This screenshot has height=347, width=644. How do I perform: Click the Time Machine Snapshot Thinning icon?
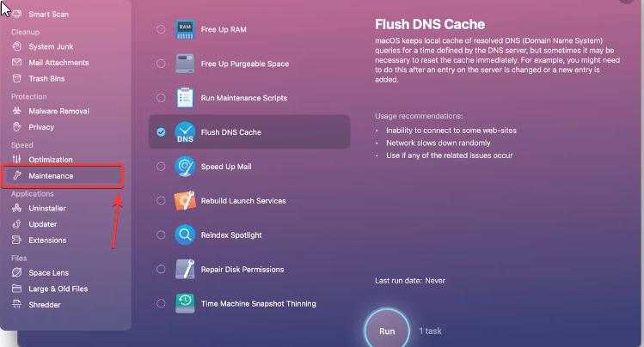(x=186, y=303)
